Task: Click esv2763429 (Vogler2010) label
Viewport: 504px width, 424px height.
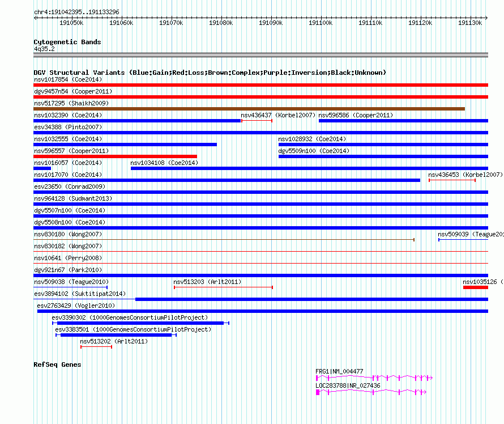Action: coord(76,306)
